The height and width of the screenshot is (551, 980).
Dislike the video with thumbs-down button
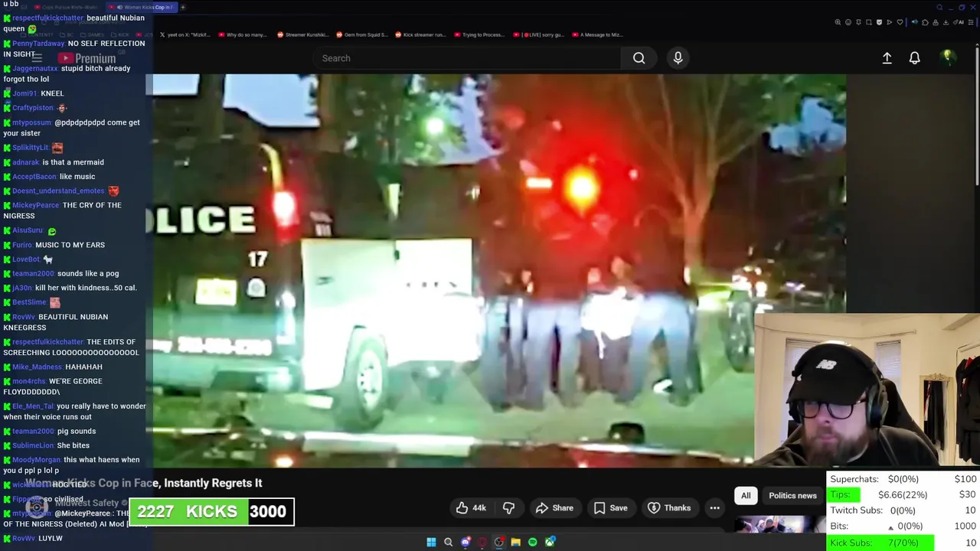(508, 507)
